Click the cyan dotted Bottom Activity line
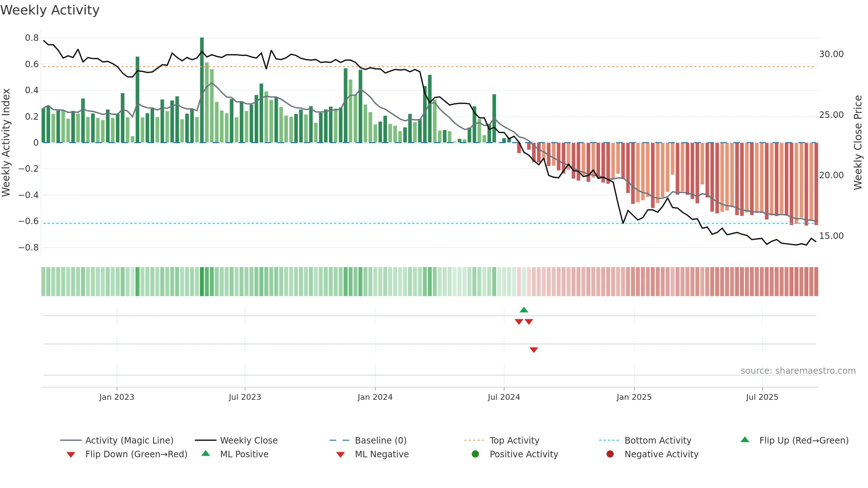The image size is (868, 488). [x=430, y=223]
